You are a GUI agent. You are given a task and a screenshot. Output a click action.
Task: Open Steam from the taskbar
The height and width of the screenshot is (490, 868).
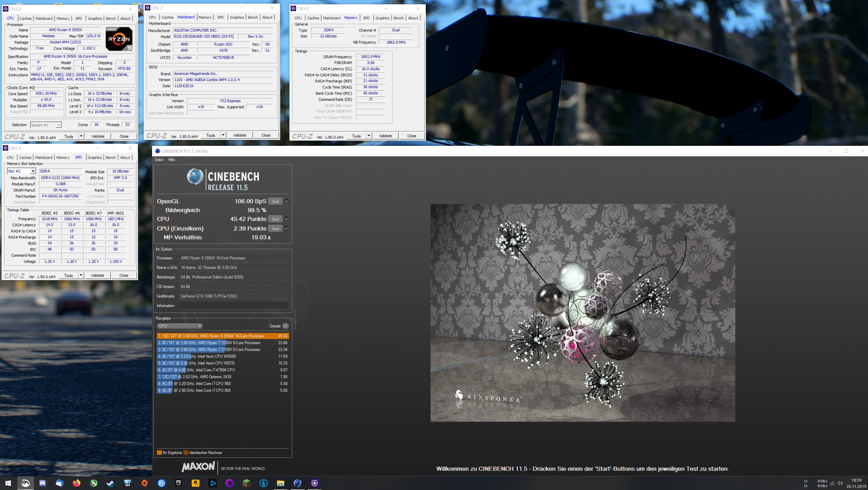click(111, 483)
